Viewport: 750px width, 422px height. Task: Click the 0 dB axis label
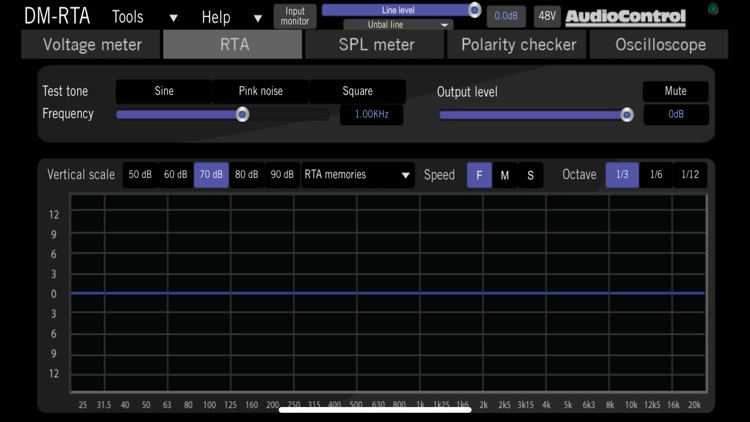coord(54,294)
